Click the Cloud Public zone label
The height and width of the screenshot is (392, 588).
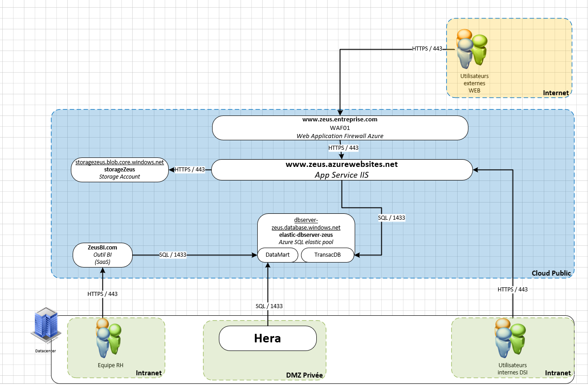tap(551, 273)
